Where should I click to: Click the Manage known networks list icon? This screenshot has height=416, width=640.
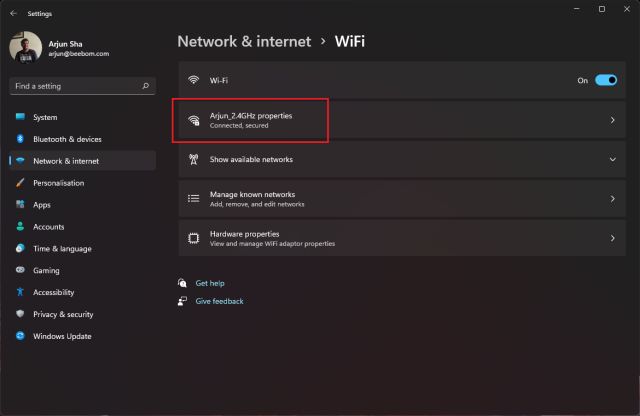(194, 199)
